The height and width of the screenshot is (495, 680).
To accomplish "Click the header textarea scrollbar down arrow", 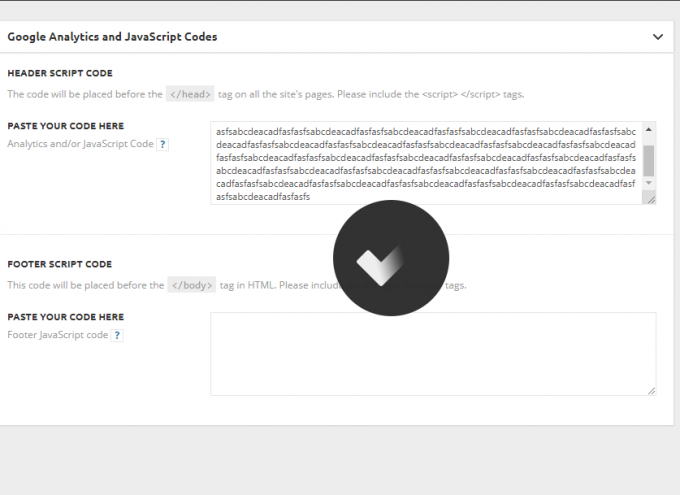I will coord(649,183).
